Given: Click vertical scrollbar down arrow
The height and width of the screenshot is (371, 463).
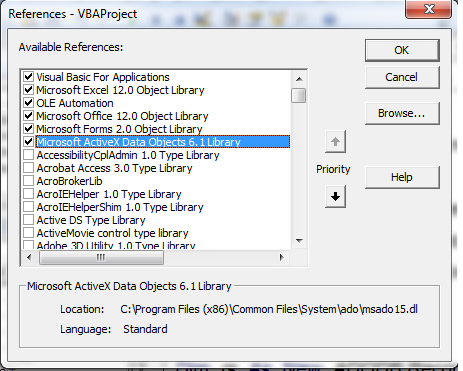Looking at the screenshot, I should [x=299, y=241].
